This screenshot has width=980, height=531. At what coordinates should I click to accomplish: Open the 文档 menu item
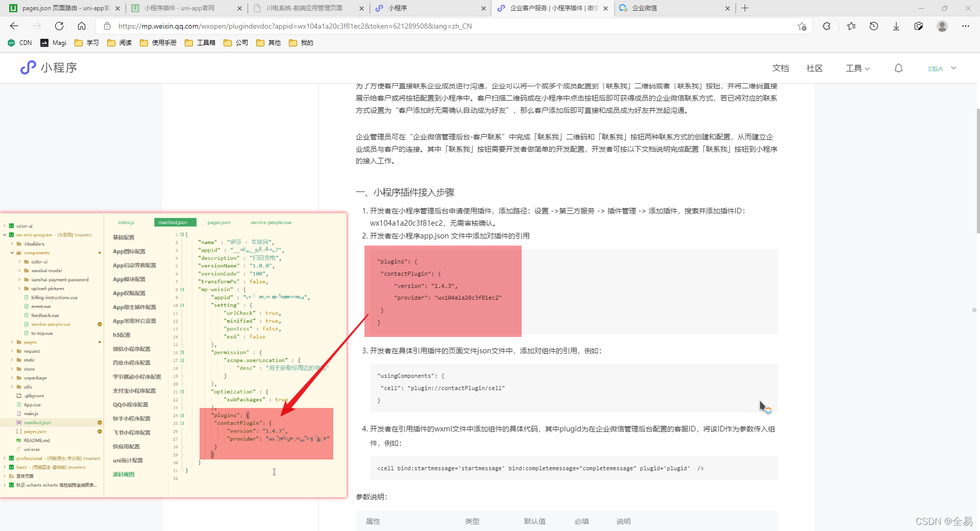[x=780, y=68]
